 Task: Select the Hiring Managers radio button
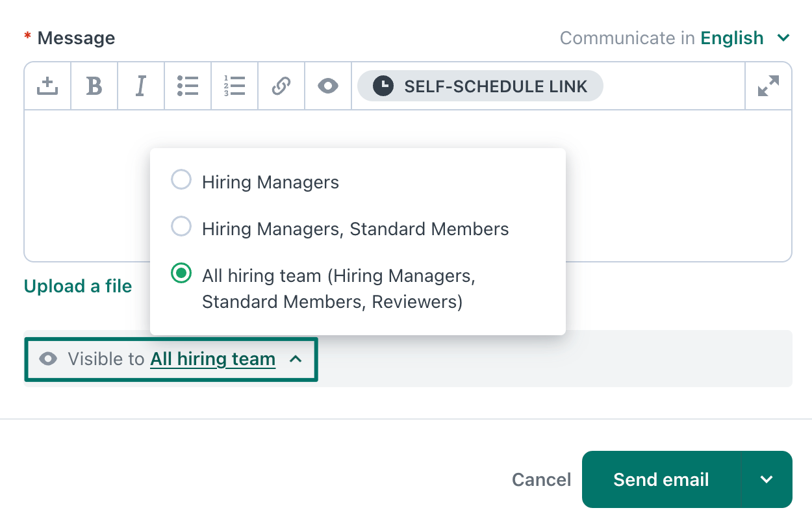click(181, 179)
